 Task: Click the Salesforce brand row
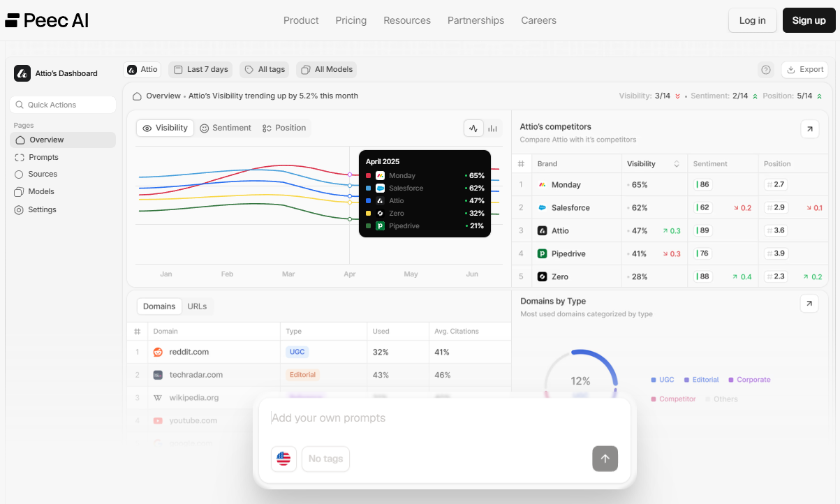coord(670,208)
